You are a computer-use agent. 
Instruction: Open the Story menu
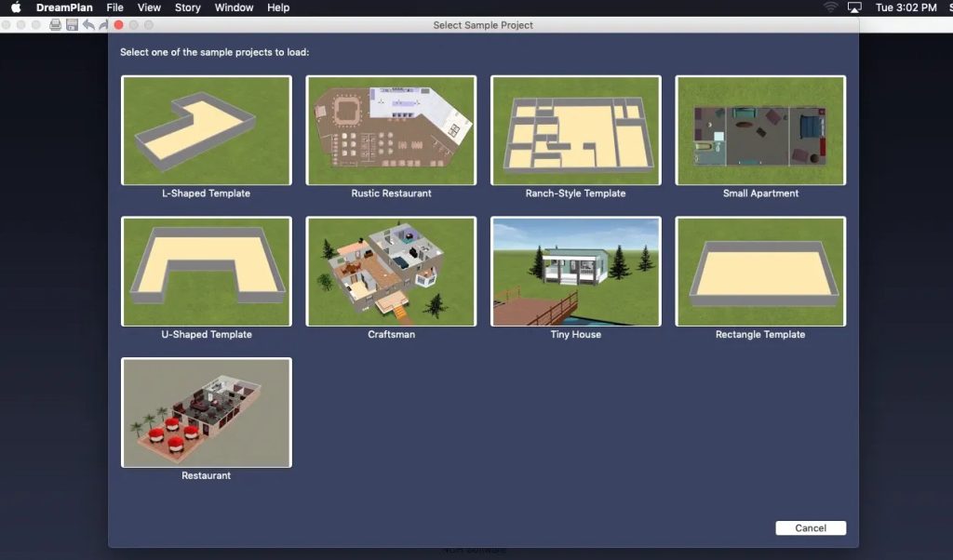pyautogui.click(x=187, y=7)
